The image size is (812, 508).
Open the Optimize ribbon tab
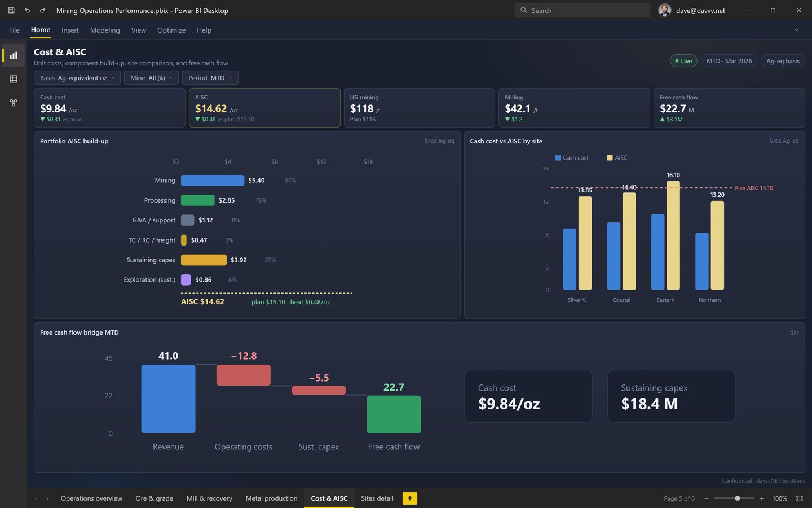click(171, 30)
